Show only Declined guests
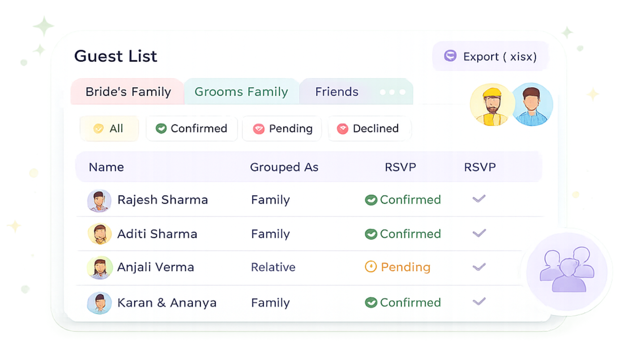644x358 pixels. click(x=368, y=128)
